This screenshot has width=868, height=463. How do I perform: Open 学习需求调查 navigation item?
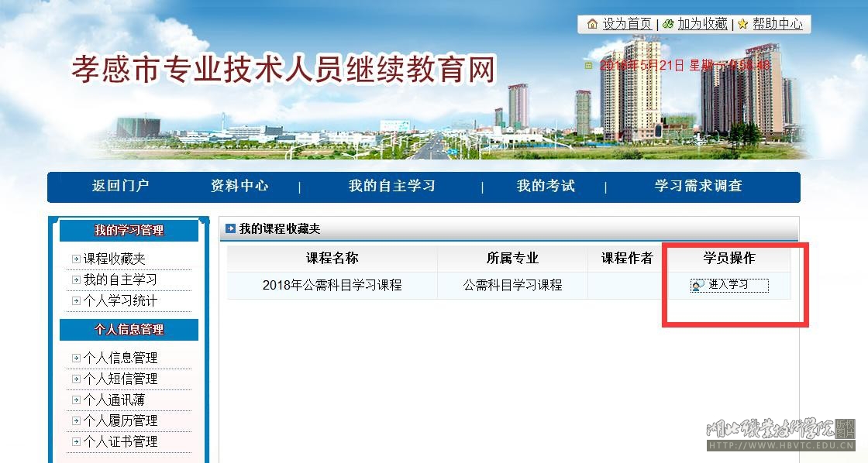pyautogui.click(x=698, y=186)
